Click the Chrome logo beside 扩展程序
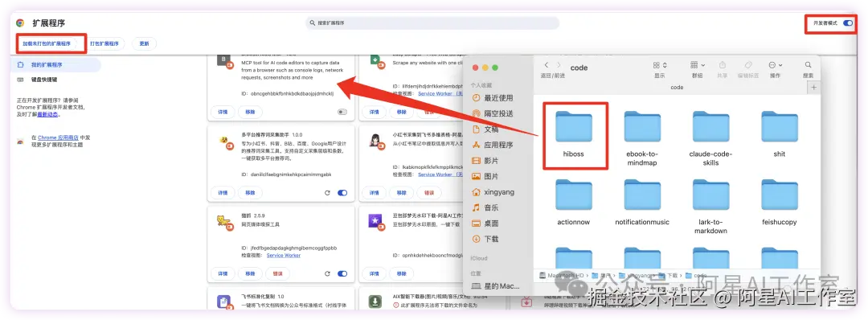 click(x=20, y=23)
